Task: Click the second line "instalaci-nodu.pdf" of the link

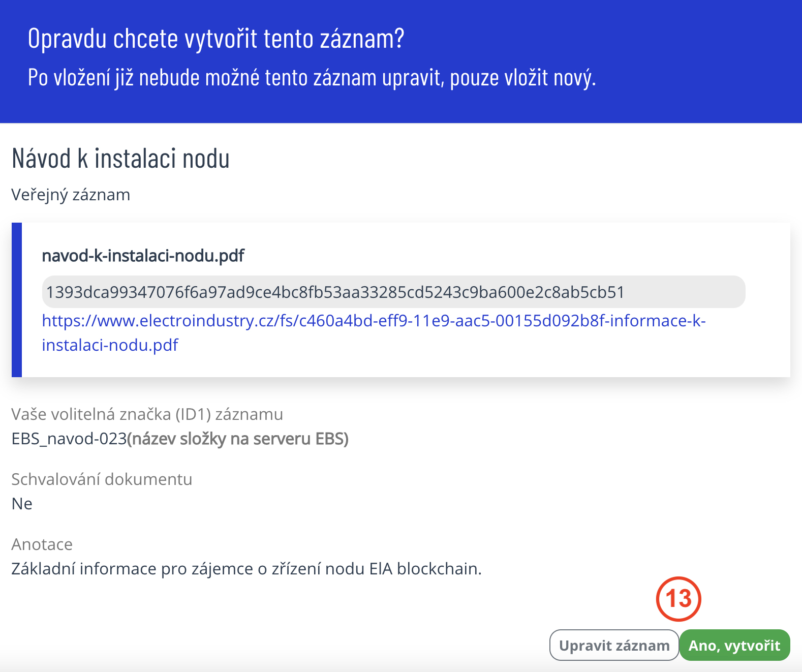Action: (x=110, y=345)
